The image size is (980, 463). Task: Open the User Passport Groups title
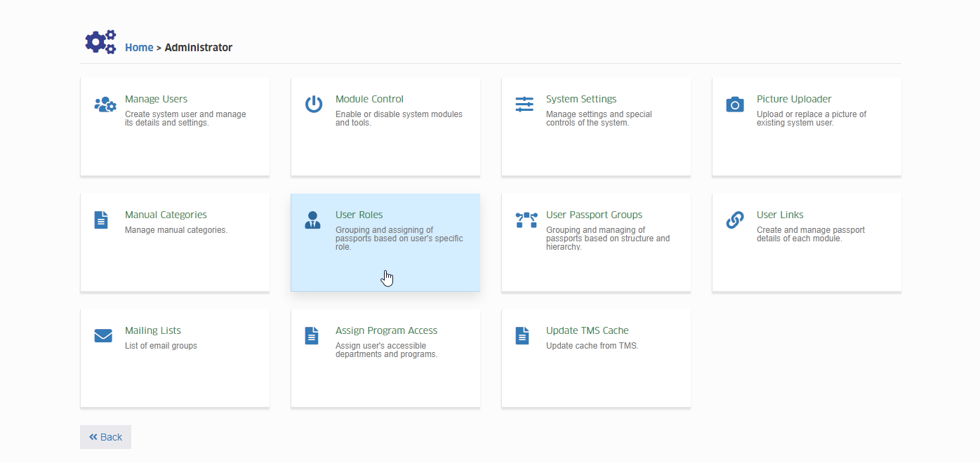pyautogui.click(x=594, y=215)
